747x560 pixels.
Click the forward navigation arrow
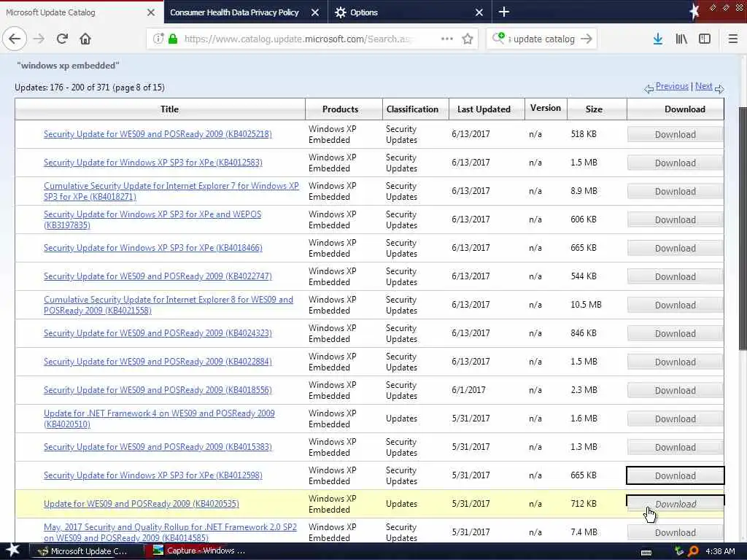(x=39, y=39)
